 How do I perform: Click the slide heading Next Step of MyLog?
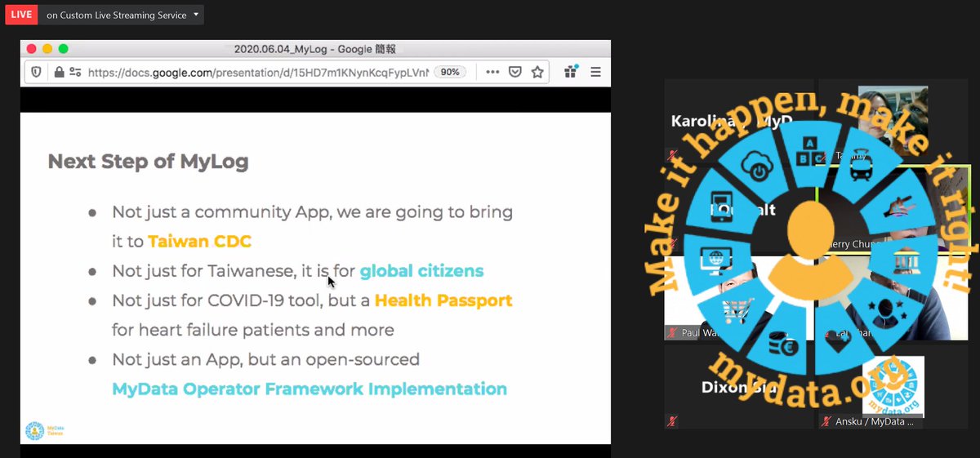click(x=148, y=161)
